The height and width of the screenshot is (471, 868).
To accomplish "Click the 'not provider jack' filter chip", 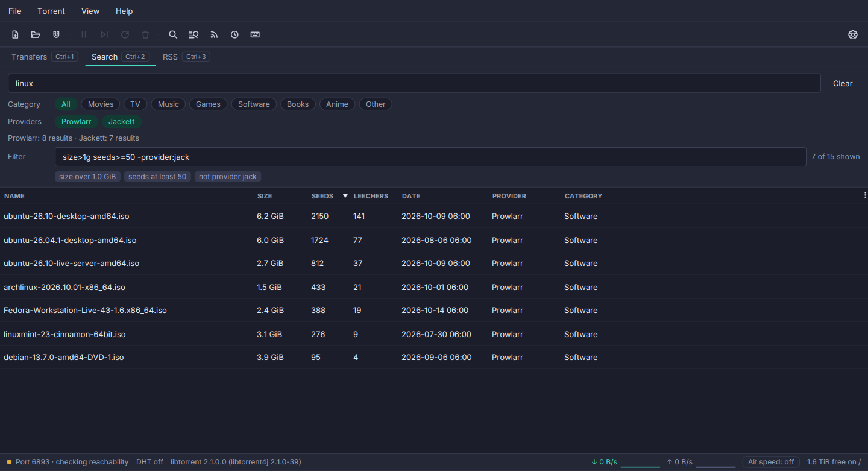I will click(228, 177).
